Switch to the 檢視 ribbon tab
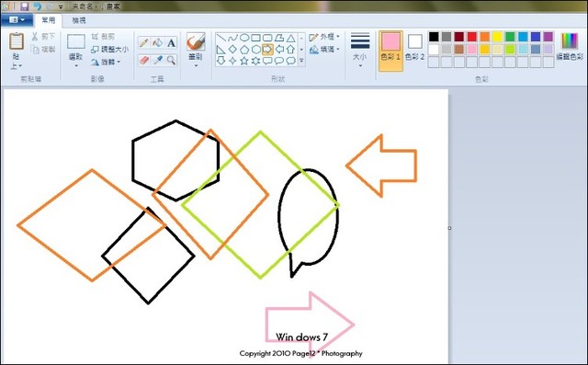 point(79,20)
